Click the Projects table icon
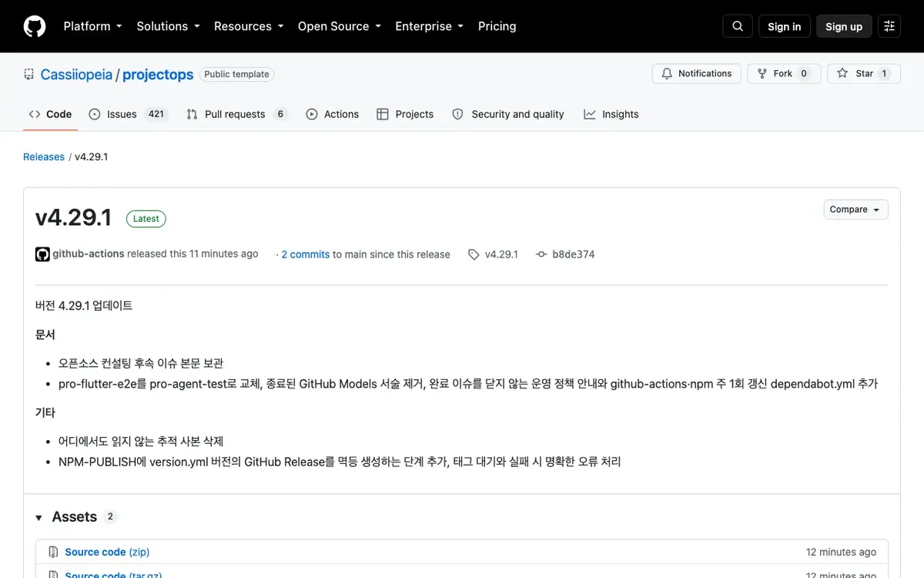 (x=383, y=114)
